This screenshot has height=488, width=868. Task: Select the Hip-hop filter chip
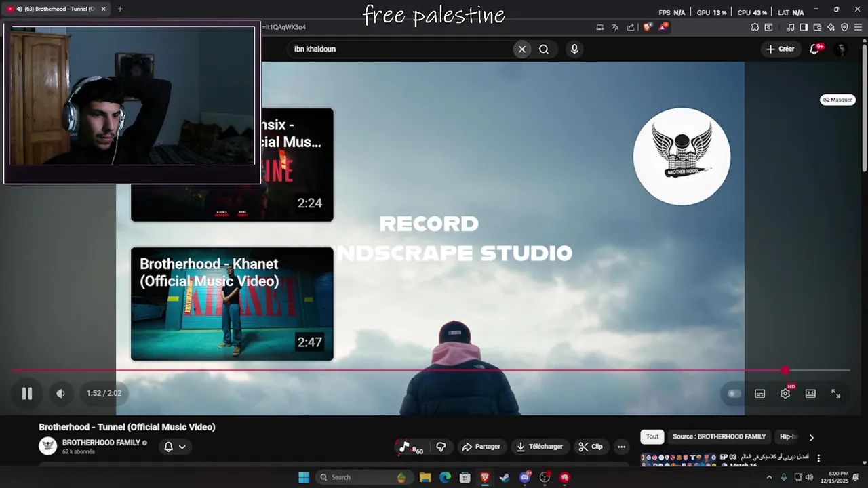click(788, 437)
